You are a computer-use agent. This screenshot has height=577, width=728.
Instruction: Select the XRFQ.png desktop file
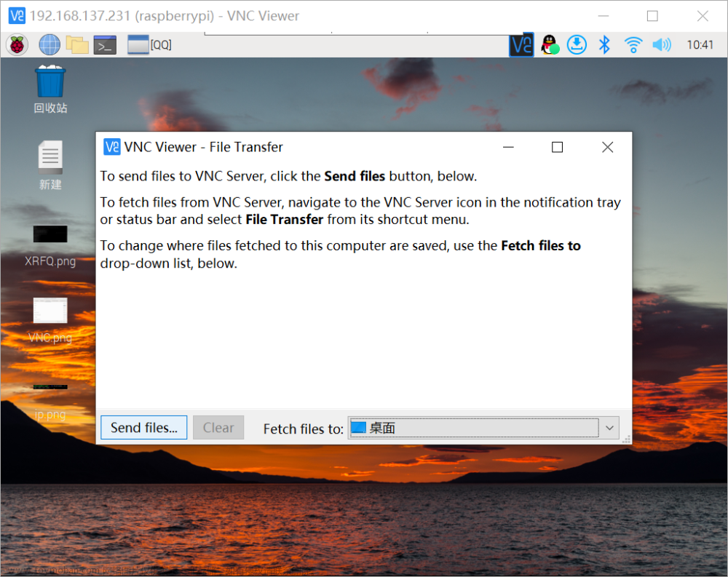(50, 246)
